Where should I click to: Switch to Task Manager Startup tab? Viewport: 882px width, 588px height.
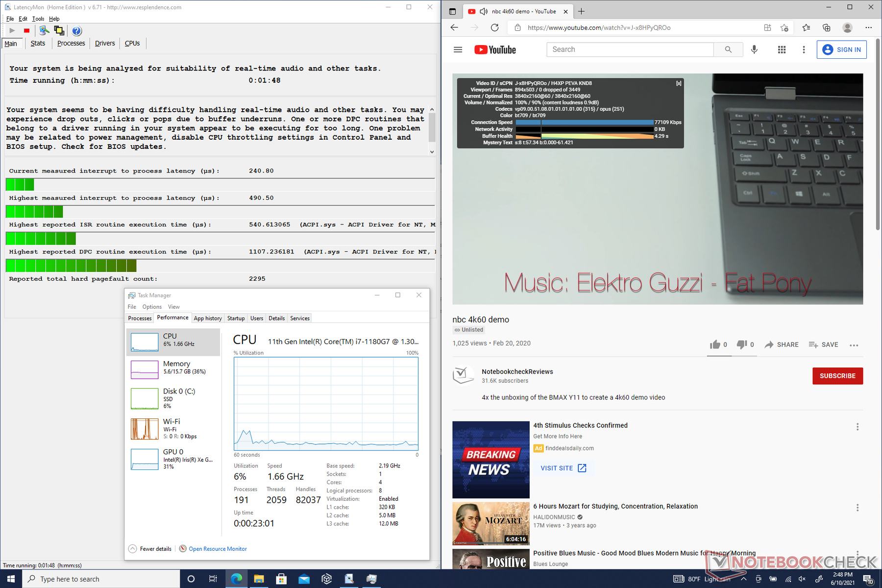click(236, 318)
